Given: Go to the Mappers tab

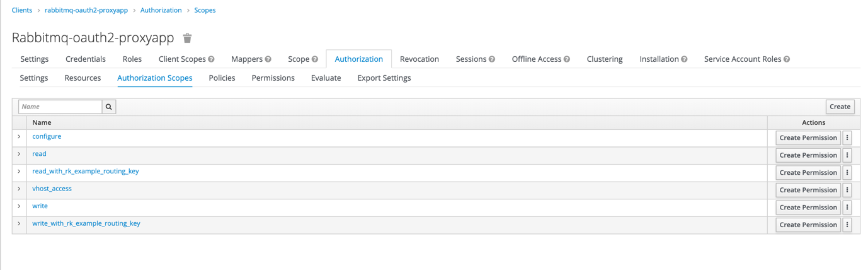Looking at the screenshot, I should point(247,59).
